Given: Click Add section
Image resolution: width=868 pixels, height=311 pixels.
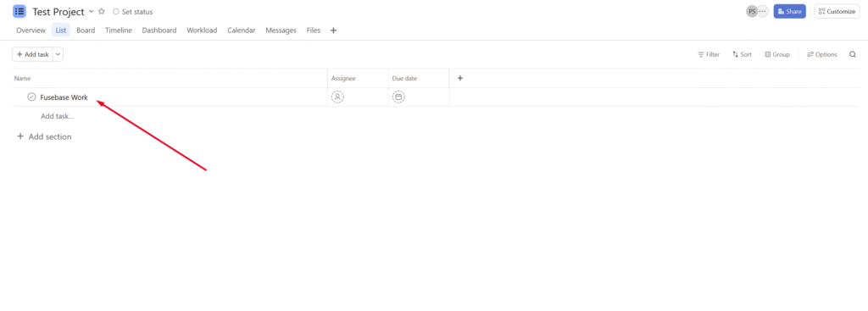Looking at the screenshot, I should click(44, 136).
